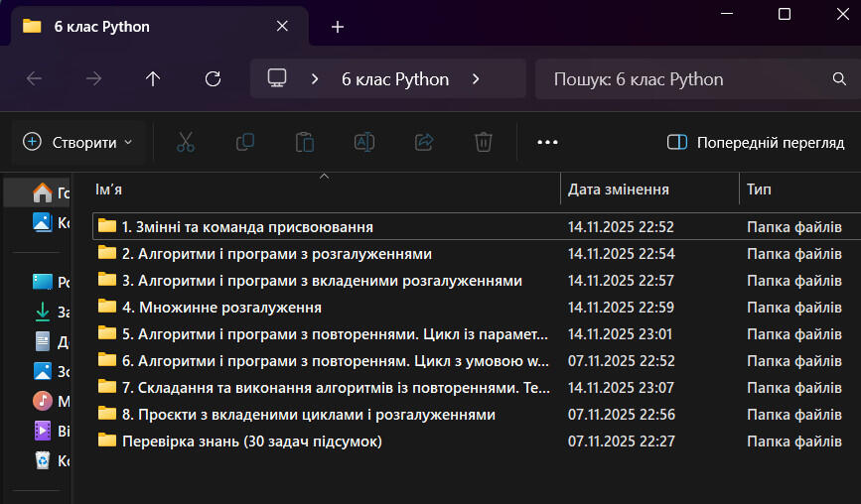
Task: Refresh the folder view
Action: pos(214,79)
